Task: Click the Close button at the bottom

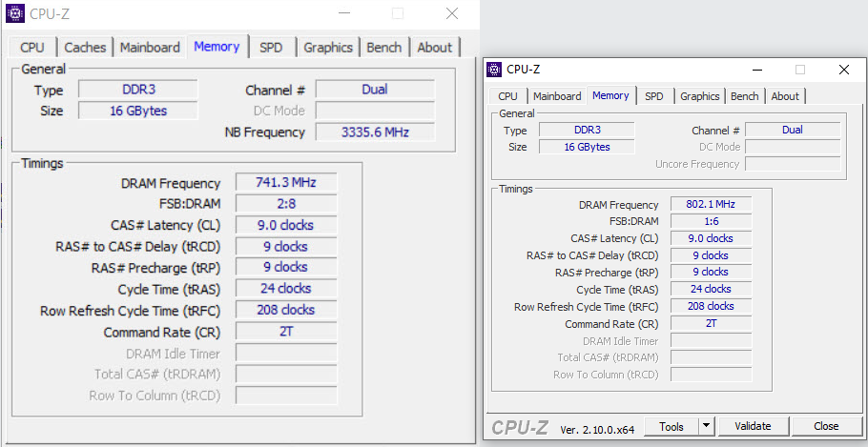Action: [x=826, y=427]
